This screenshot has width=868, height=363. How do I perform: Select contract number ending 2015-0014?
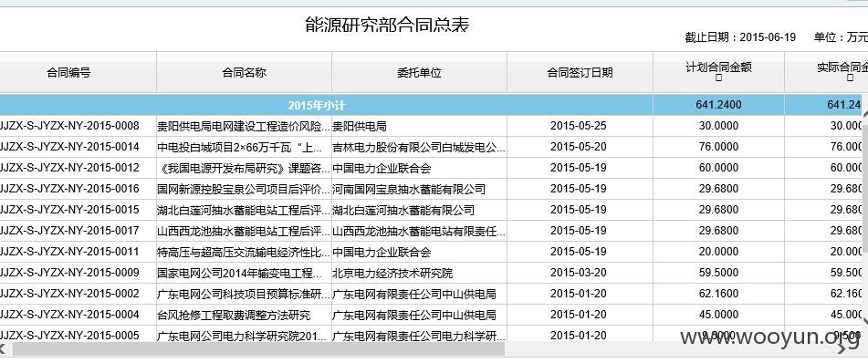click(x=69, y=147)
